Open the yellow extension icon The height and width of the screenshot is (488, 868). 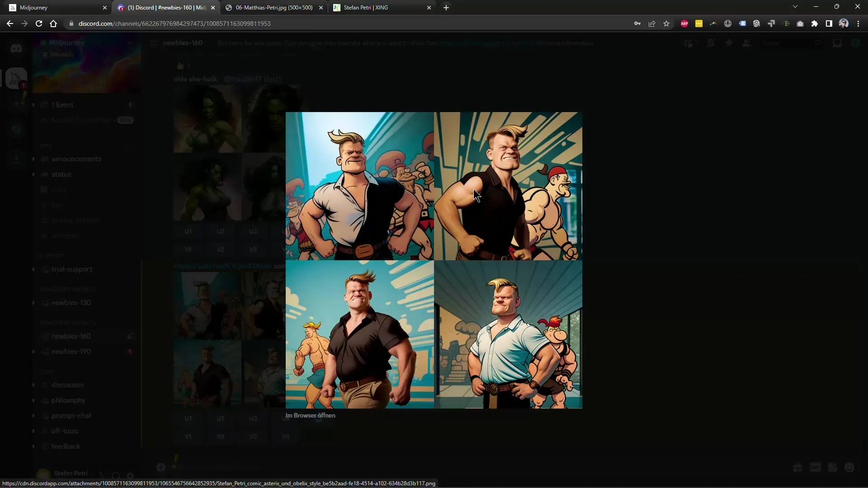(x=699, y=23)
